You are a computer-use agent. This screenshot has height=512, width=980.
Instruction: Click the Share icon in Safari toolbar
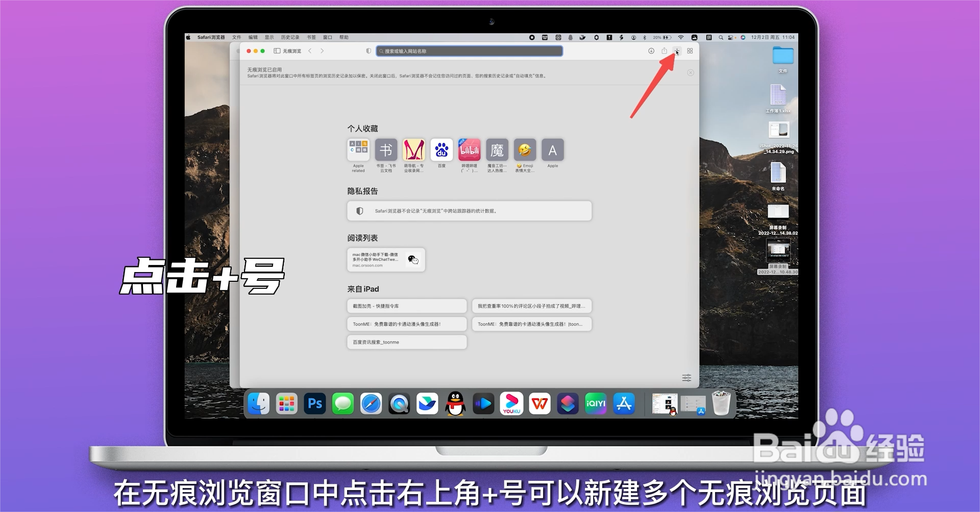click(x=664, y=51)
